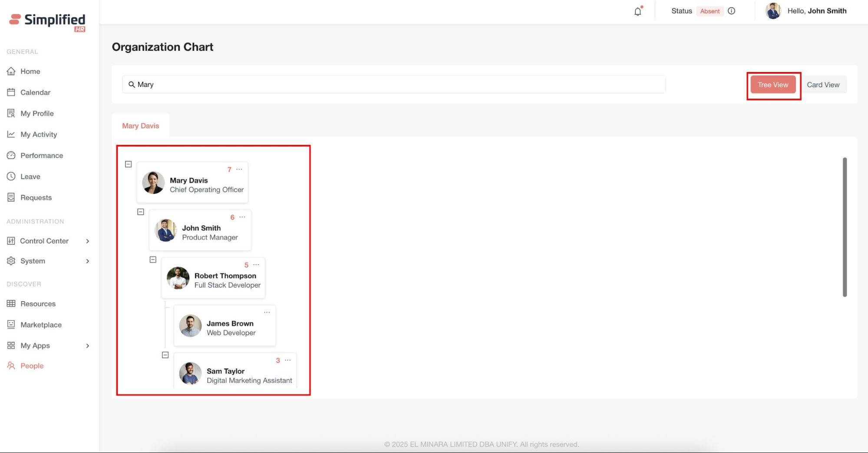
Task: Open Marketplace in the sidebar
Action: point(41,325)
